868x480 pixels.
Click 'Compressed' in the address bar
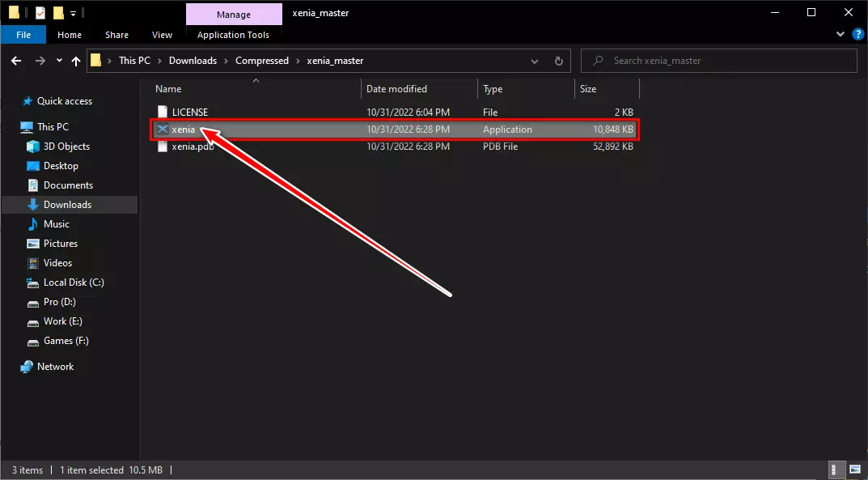(262, 61)
